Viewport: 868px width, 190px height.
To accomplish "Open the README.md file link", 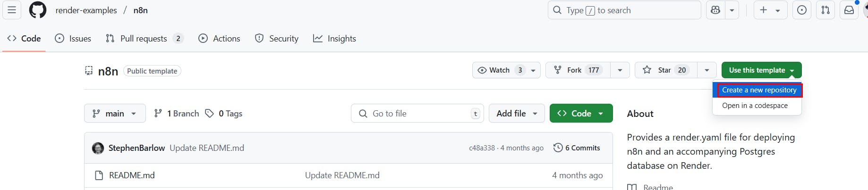I will pos(132,175).
